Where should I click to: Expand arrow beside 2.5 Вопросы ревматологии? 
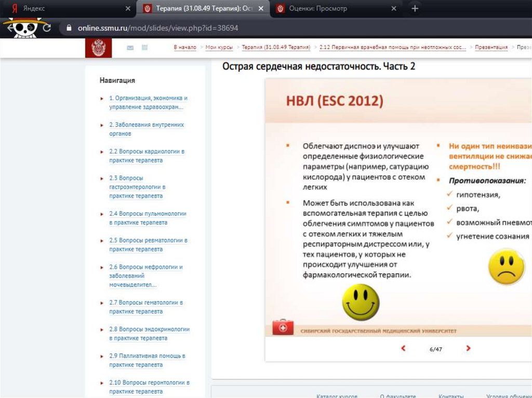102,241
